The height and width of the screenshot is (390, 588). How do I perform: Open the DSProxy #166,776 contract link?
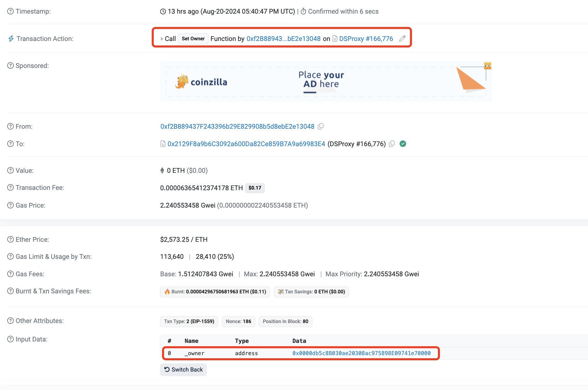(x=366, y=39)
